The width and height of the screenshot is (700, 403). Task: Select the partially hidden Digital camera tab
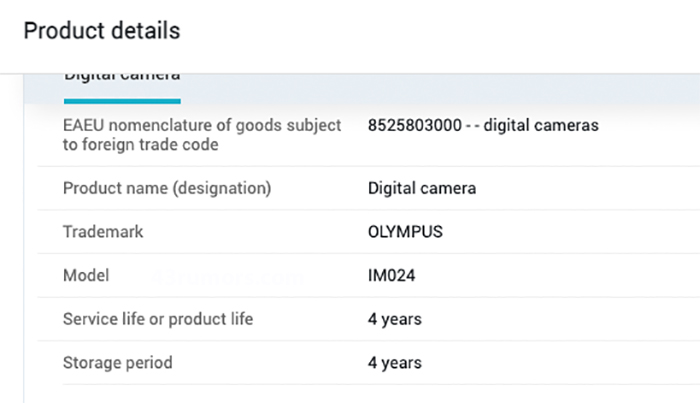pyautogui.click(x=122, y=77)
